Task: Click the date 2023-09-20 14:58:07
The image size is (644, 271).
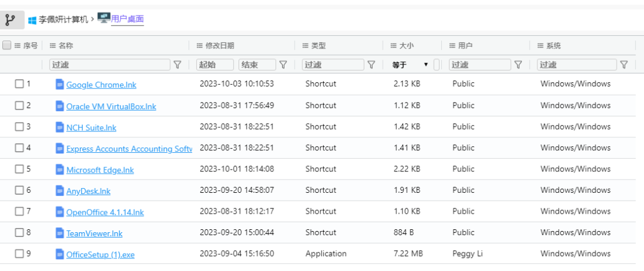Action: 237,190
